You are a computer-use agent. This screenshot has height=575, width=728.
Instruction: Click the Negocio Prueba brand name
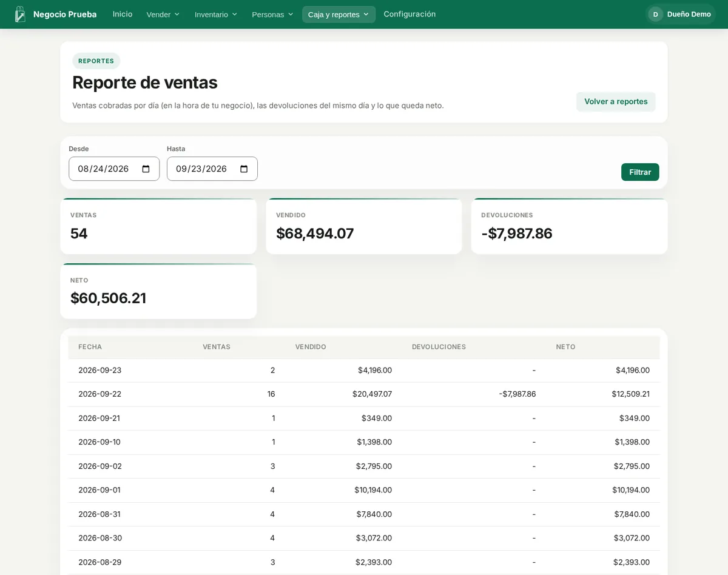tap(65, 14)
